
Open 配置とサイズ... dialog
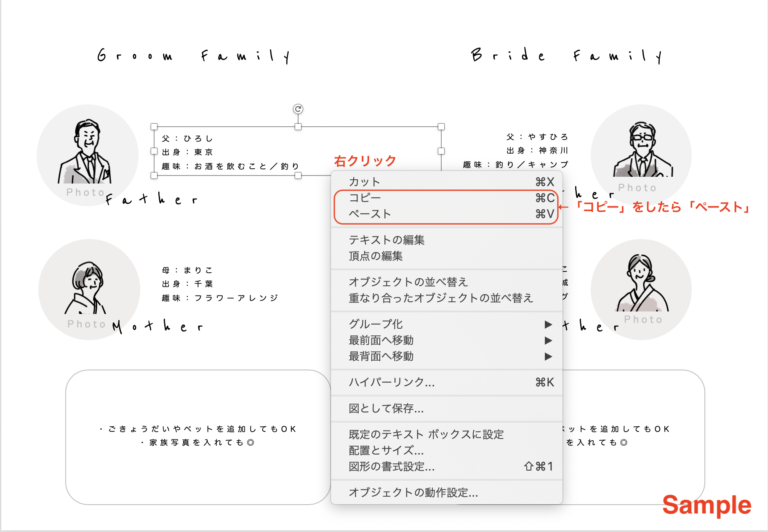386,450
